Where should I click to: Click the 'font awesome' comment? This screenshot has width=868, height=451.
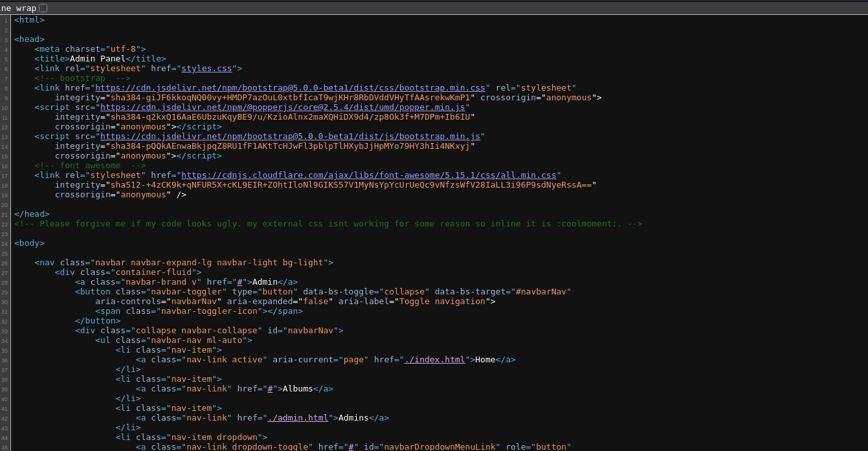(90, 165)
